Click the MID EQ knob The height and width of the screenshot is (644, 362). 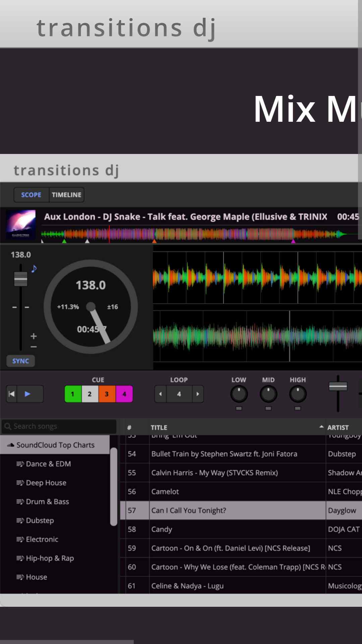tap(268, 394)
